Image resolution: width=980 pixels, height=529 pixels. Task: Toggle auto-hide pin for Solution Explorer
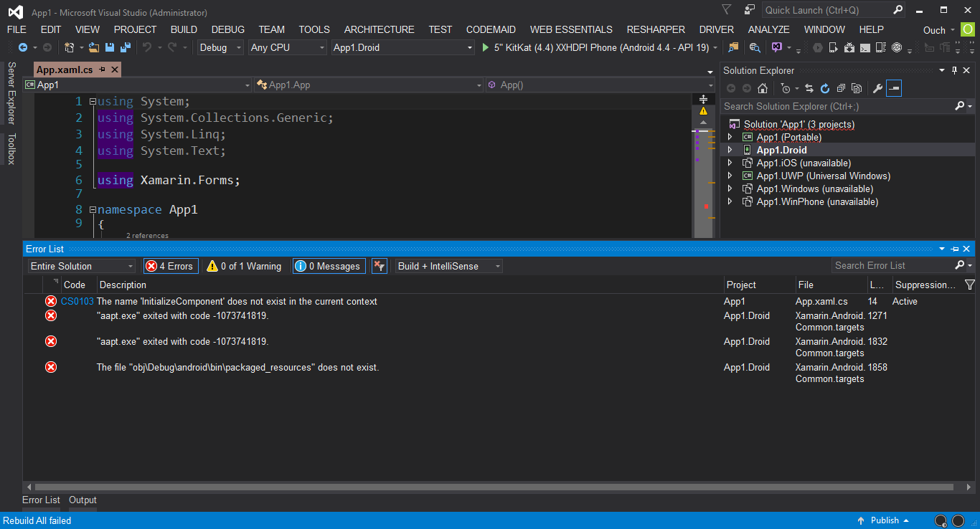[954, 70]
